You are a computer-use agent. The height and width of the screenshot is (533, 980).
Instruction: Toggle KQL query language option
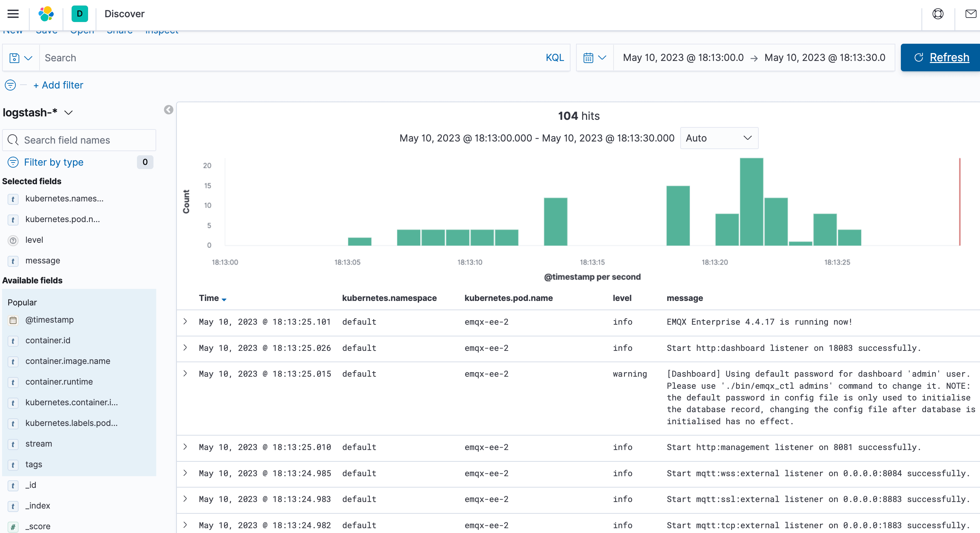[554, 58]
